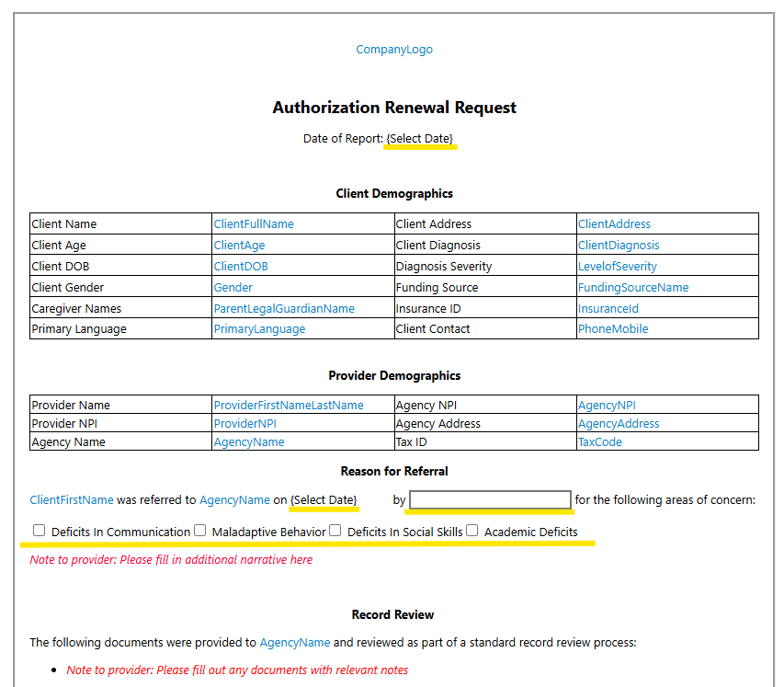Click the InsuranceId placeholder
The image size is (784, 687).
(x=608, y=309)
